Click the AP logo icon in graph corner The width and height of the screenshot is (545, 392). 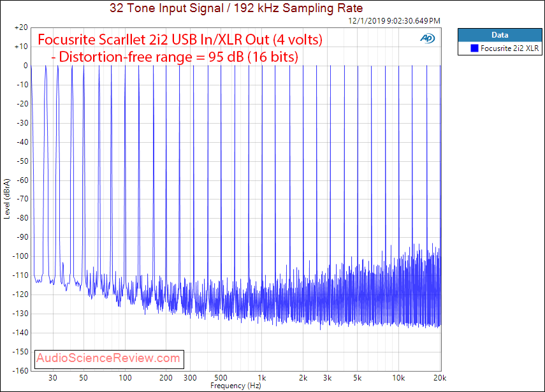tap(428, 38)
